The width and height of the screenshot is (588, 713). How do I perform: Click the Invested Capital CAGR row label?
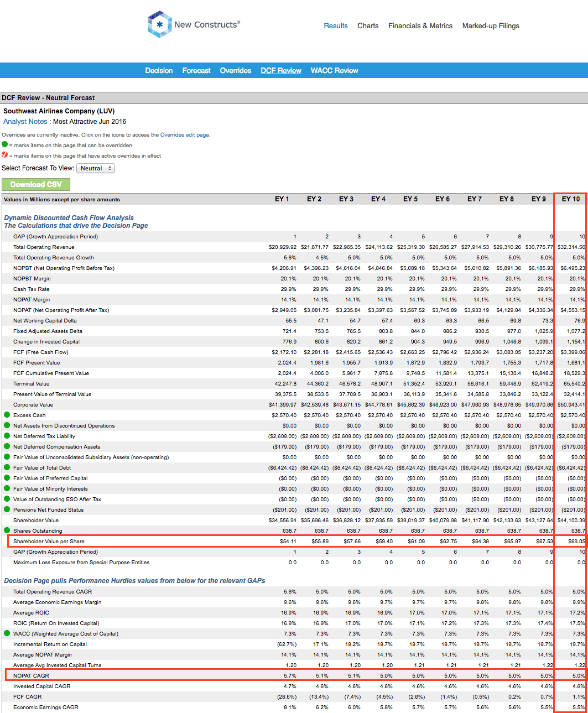click(x=42, y=686)
